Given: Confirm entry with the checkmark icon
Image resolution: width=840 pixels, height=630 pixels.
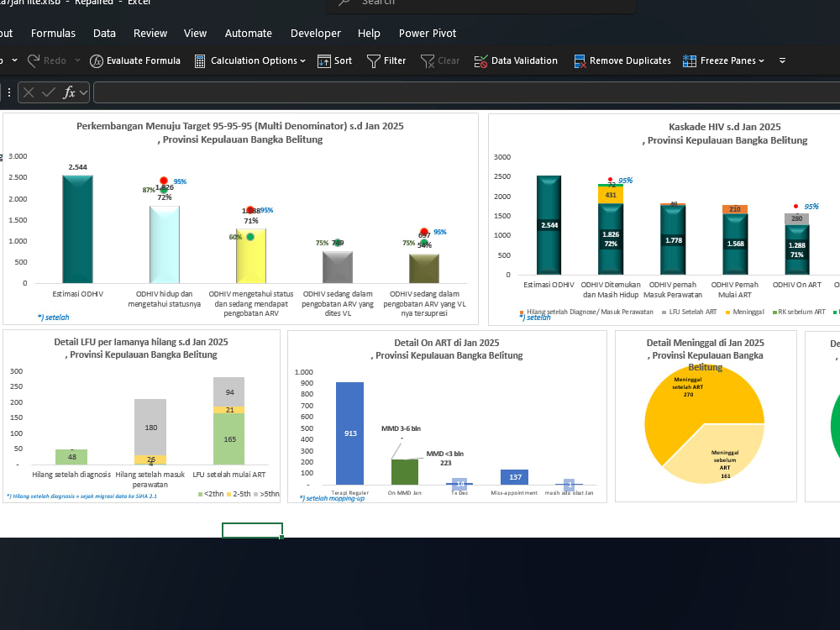Looking at the screenshot, I should pos(49,92).
